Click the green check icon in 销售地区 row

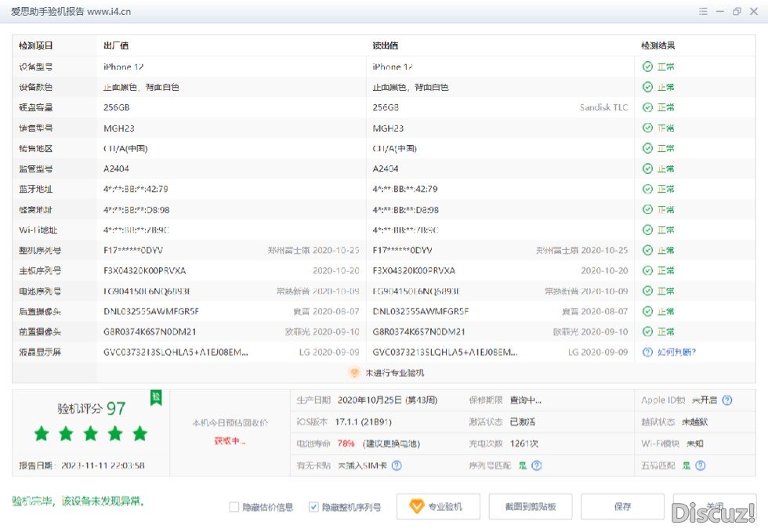click(x=647, y=148)
